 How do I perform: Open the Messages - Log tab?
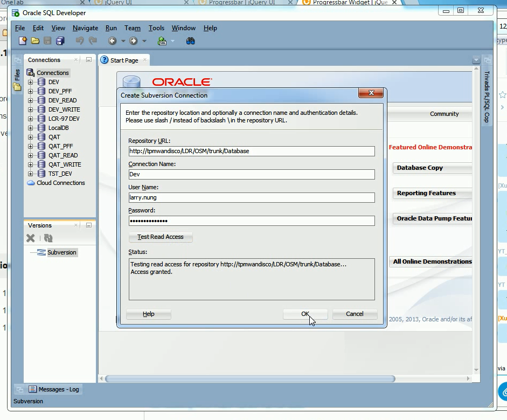click(54, 389)
